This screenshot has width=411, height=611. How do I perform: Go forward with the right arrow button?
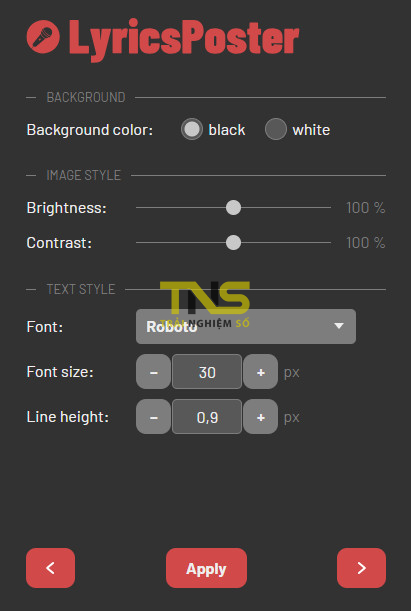[361, 568]
